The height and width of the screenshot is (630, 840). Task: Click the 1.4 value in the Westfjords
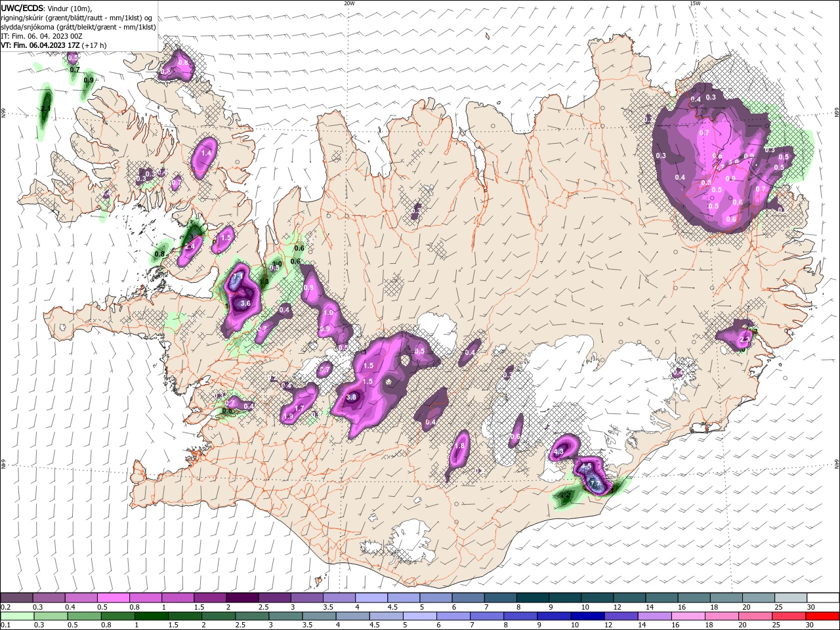pos(206,153)
